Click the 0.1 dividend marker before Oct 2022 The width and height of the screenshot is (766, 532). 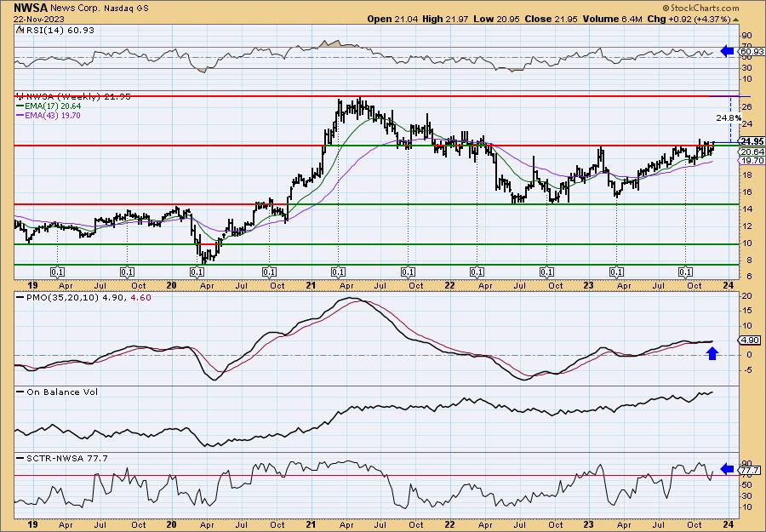click(x=546, y=272)
